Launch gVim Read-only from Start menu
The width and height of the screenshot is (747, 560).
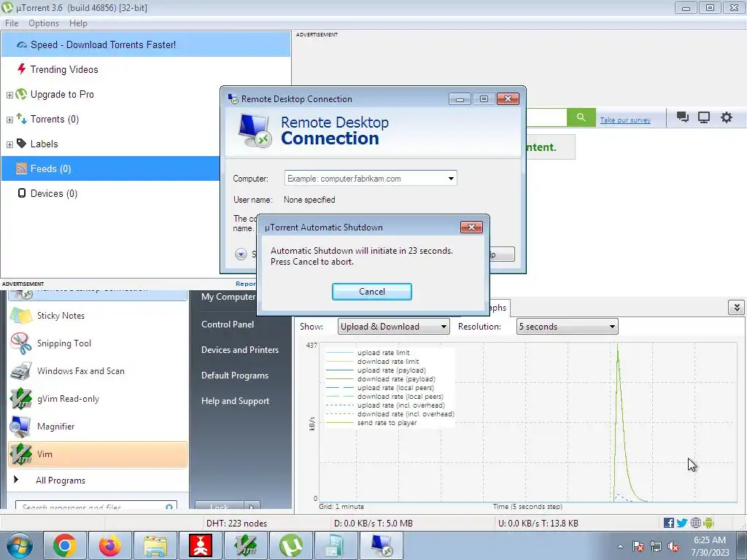coord(98,399)
